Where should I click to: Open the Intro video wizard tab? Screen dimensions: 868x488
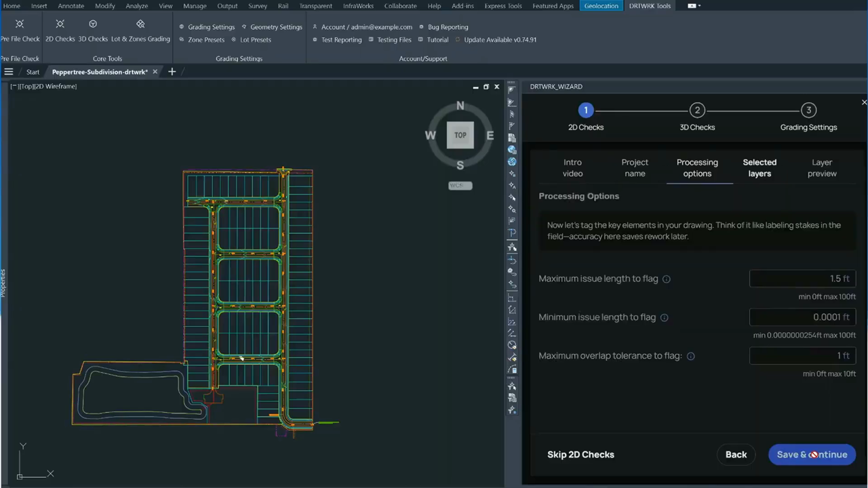pyautogui.click(x=572, y=168)
